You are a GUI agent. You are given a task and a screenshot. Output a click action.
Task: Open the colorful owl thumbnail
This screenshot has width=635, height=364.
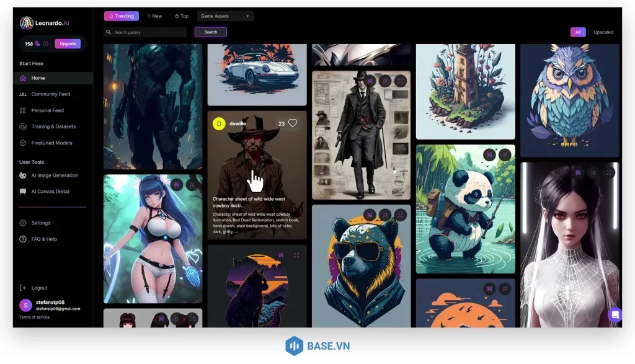(569, 100)
